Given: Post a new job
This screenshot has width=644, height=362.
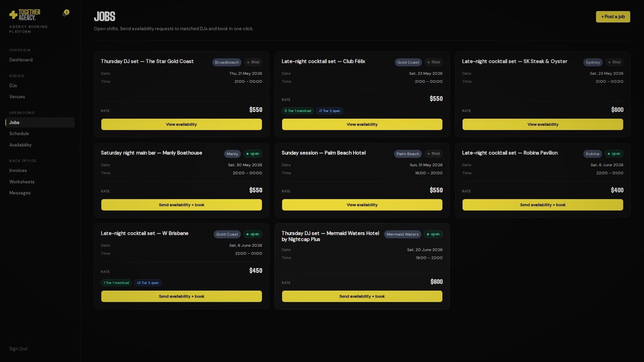Looking at the screenshot, I should [x=613, y=17].
